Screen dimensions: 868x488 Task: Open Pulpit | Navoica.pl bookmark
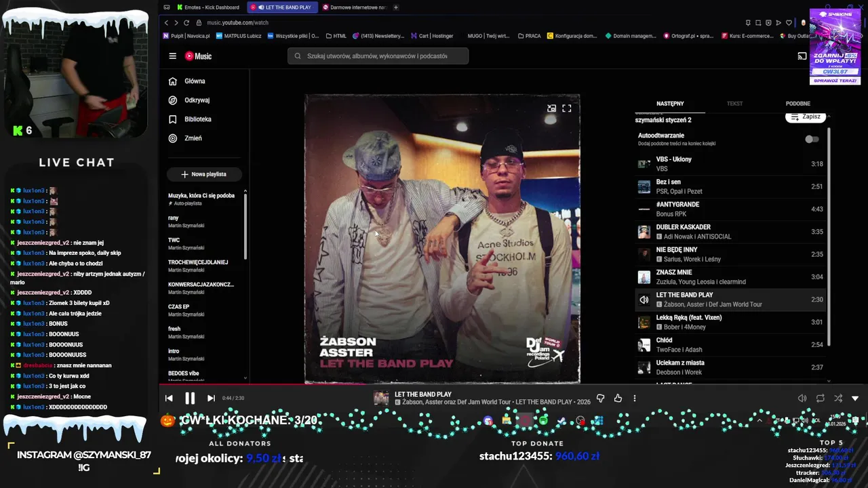tap(186, 36)
